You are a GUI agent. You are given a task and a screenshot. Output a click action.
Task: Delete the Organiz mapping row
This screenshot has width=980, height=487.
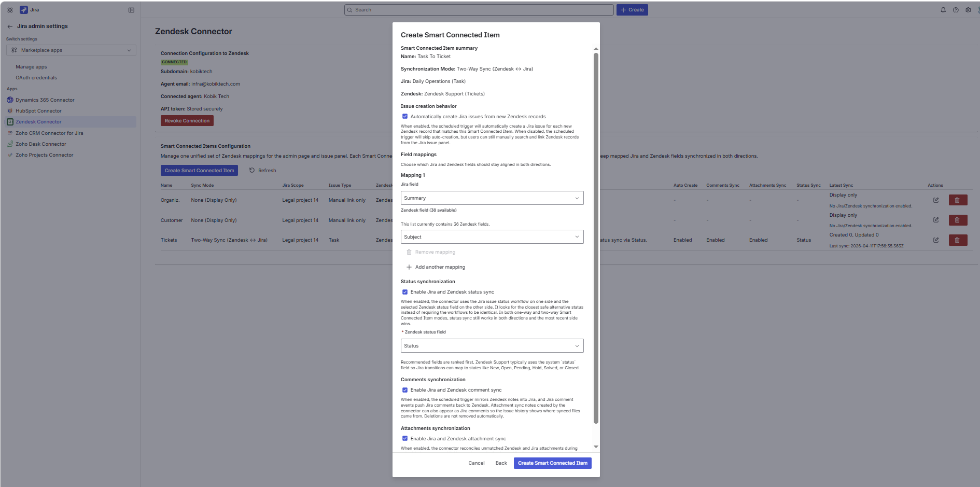pyautogui.click(x=958, y=200)
